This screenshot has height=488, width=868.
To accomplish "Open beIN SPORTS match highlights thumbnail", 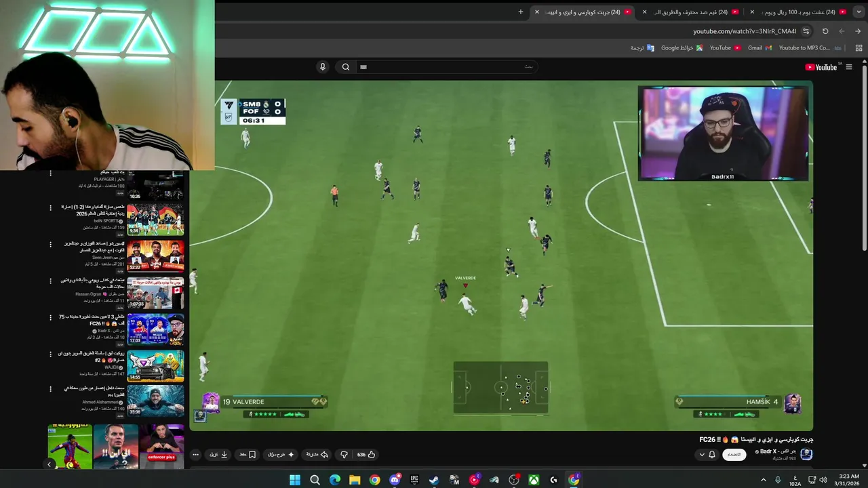I will coord(155,220).
